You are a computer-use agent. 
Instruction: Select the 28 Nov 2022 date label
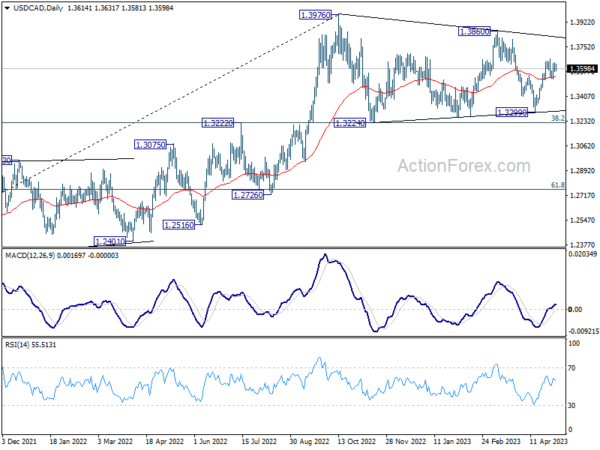pyautogui.click(x=406, y=441)
